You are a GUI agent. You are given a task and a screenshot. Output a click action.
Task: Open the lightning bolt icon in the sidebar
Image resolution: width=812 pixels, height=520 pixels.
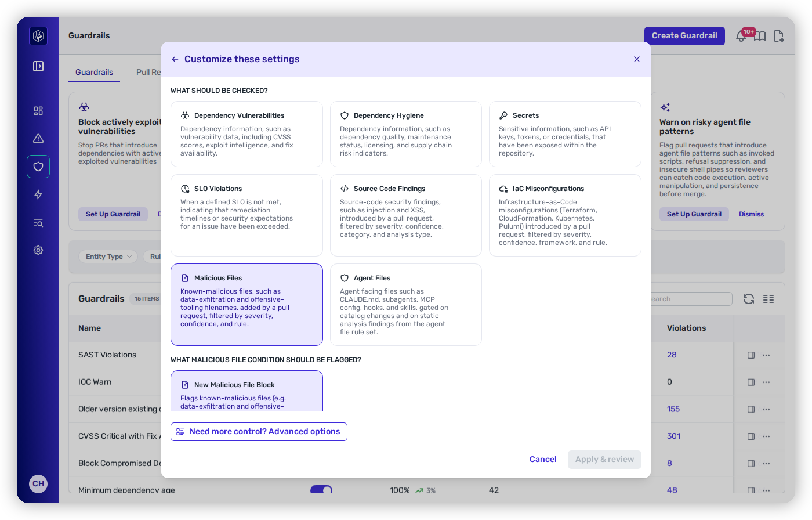38,194
